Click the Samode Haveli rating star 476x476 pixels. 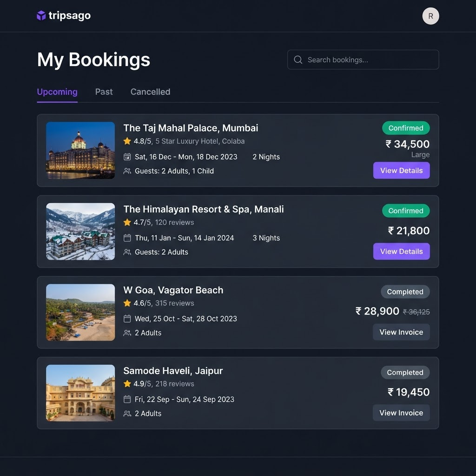(127, 383)
